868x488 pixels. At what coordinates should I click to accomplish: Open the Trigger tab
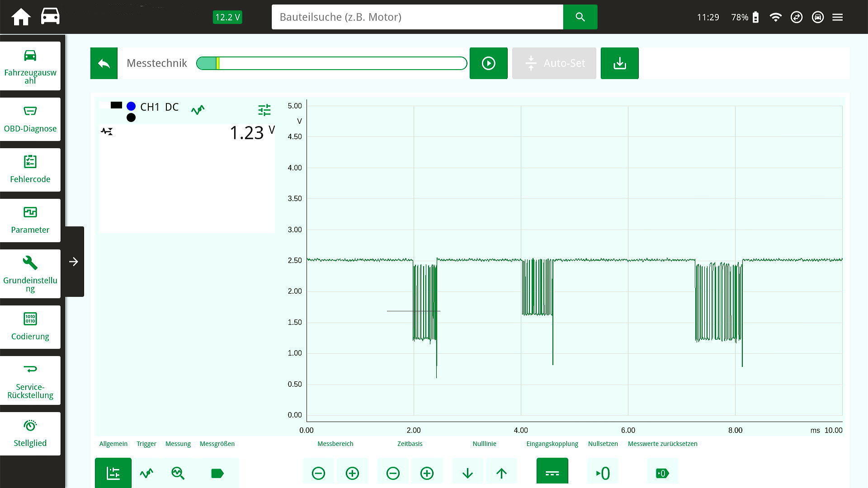(146, 473)
